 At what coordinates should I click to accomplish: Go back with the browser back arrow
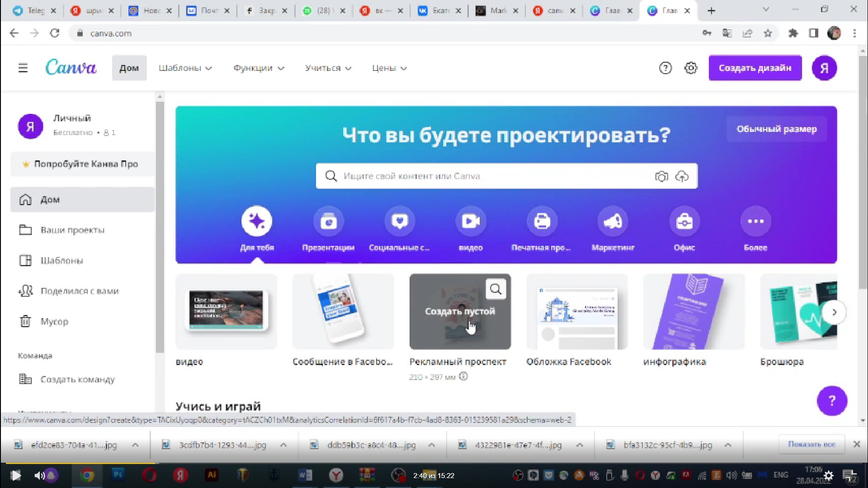click(x=14, y=33)
